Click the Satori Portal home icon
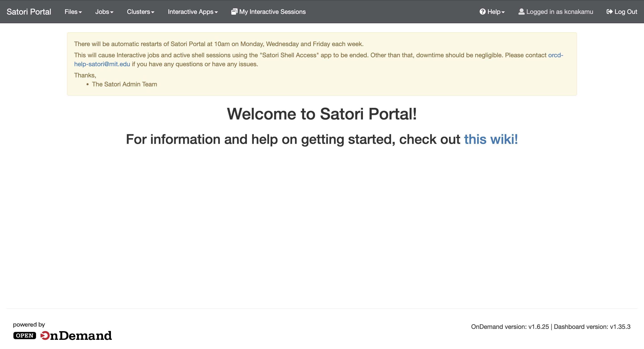 [28, 12]
